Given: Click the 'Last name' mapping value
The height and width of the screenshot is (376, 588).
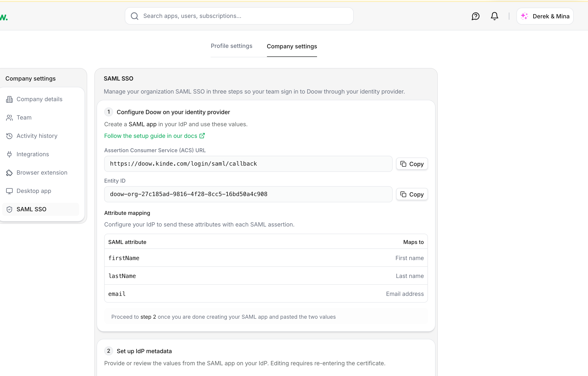Looking at the screenshot, I should 410,276.
